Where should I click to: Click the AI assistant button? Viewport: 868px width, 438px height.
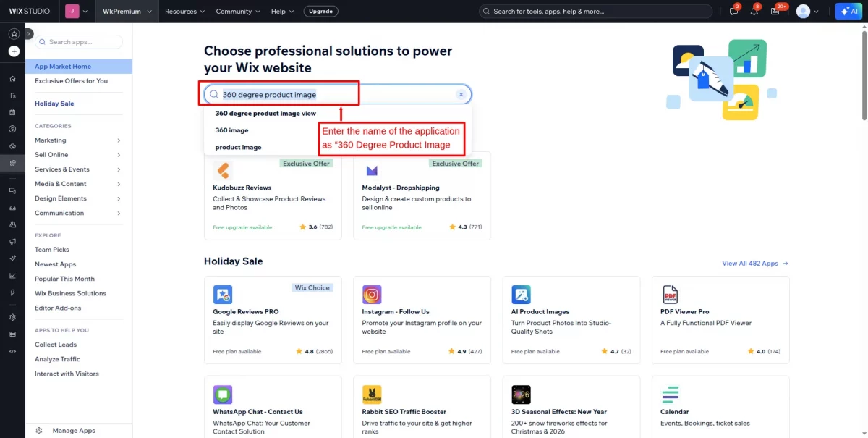847,12
